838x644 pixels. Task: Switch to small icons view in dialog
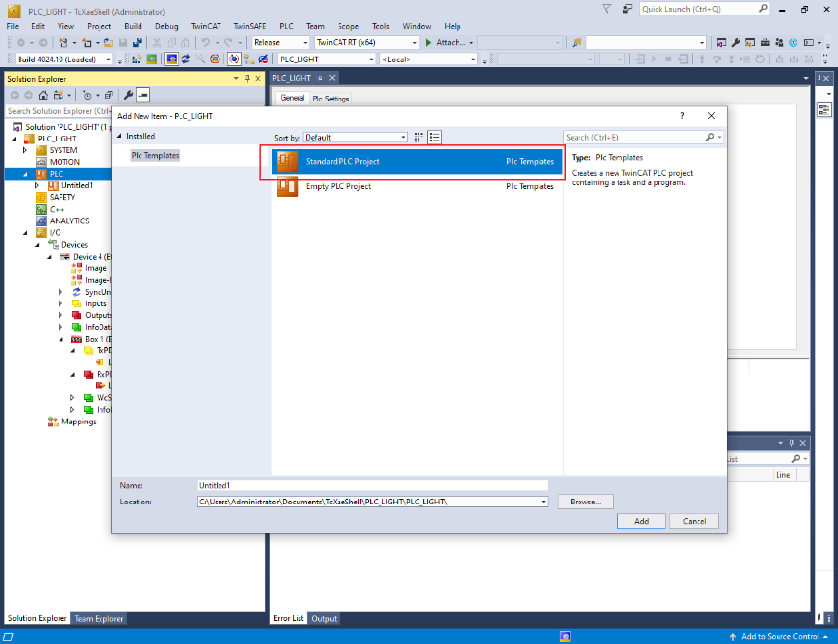click(x=419, y=138)
